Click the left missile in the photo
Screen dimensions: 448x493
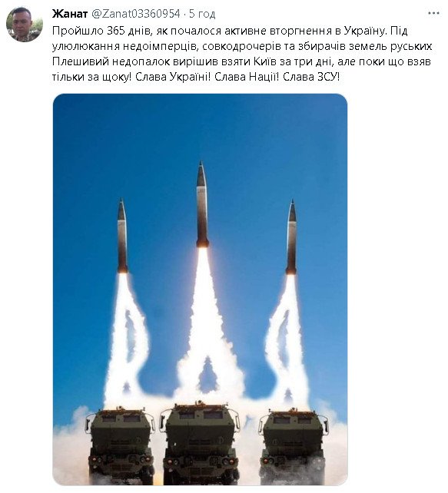pos(122,236)
